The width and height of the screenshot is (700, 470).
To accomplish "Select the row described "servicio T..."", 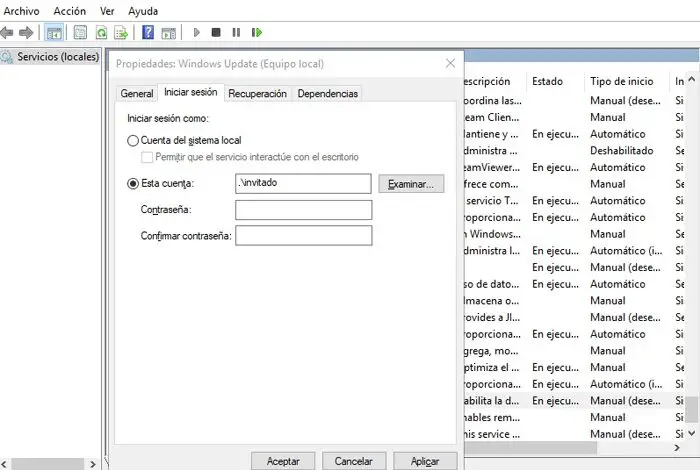I will coord(575,201).
